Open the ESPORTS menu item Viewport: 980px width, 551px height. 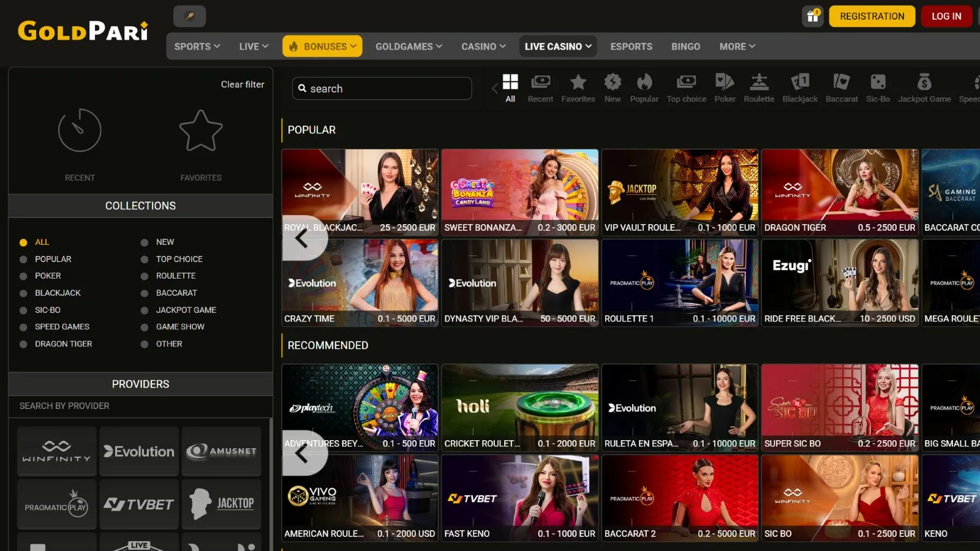point(631,47)
